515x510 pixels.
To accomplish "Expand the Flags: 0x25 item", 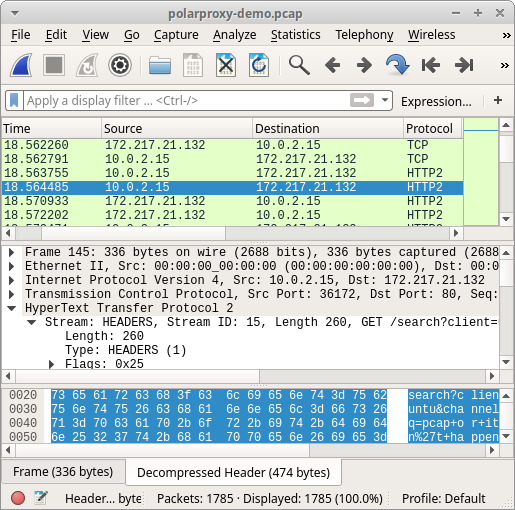I will (51, 364).
